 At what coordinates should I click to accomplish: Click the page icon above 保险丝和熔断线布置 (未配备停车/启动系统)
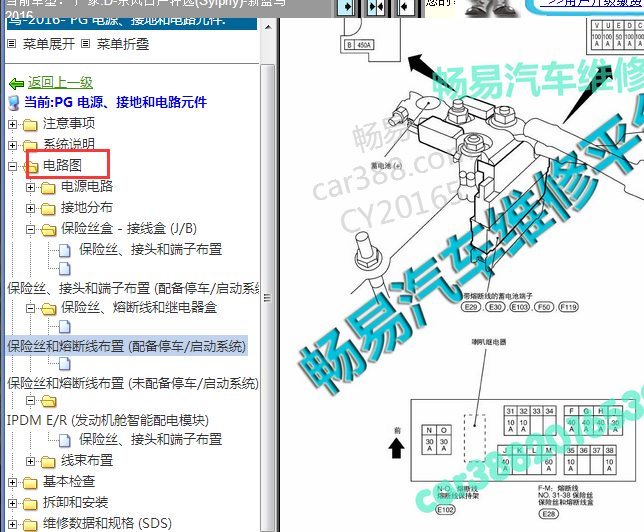click(x=65, y=364)
